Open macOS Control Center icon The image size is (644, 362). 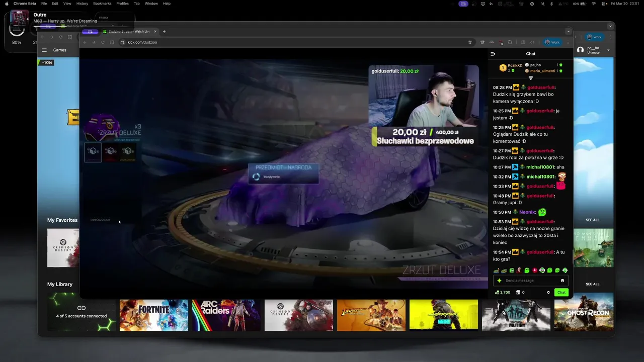click(604, 4)
